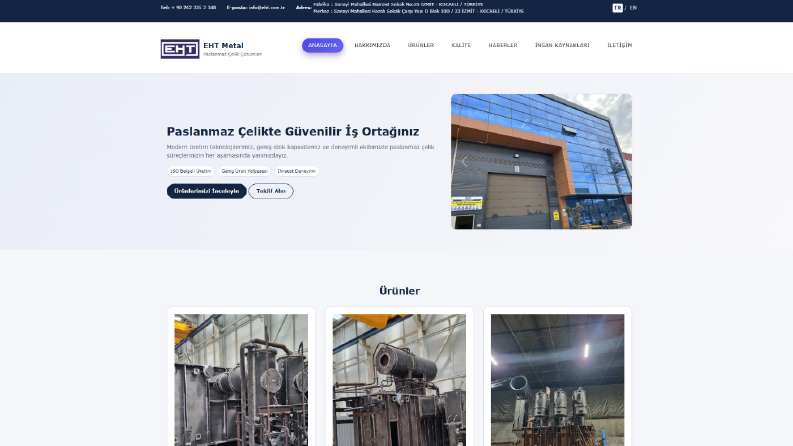
Task: Click the info e-mail address link
Action: pos(267,8)
